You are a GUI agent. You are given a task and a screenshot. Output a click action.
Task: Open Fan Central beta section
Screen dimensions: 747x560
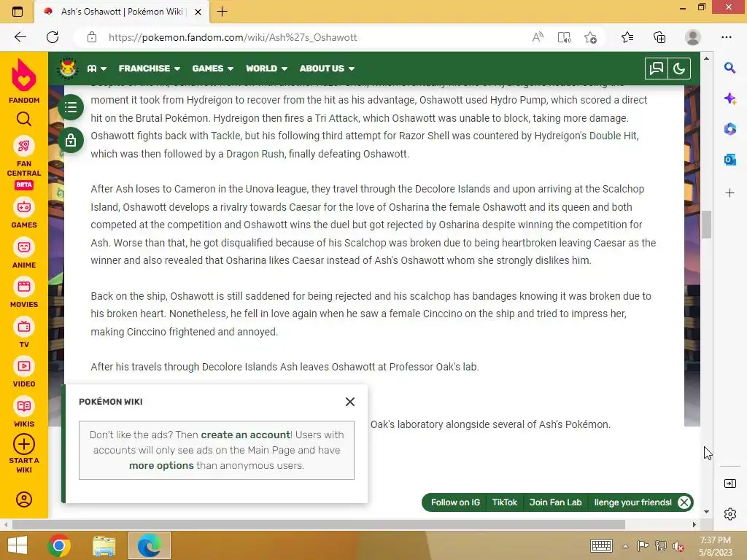(x=24, y=163)
